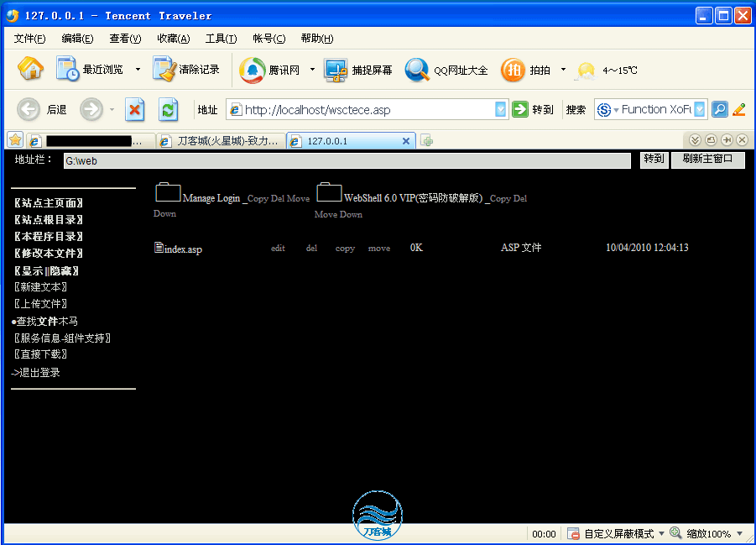
Task: Click the orange 拍拍 icon
Action: 513,70
